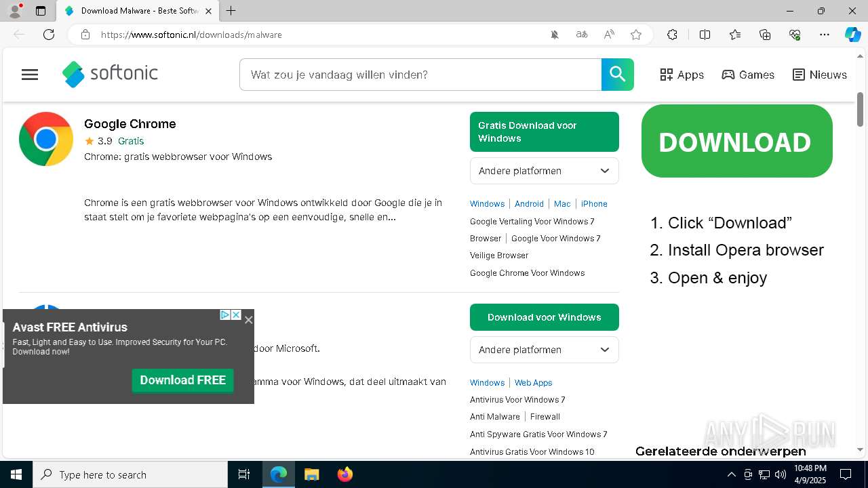Open the Veilige Browser link
Viewport: 868px width, 488px height.
click(x=499, y=255)
